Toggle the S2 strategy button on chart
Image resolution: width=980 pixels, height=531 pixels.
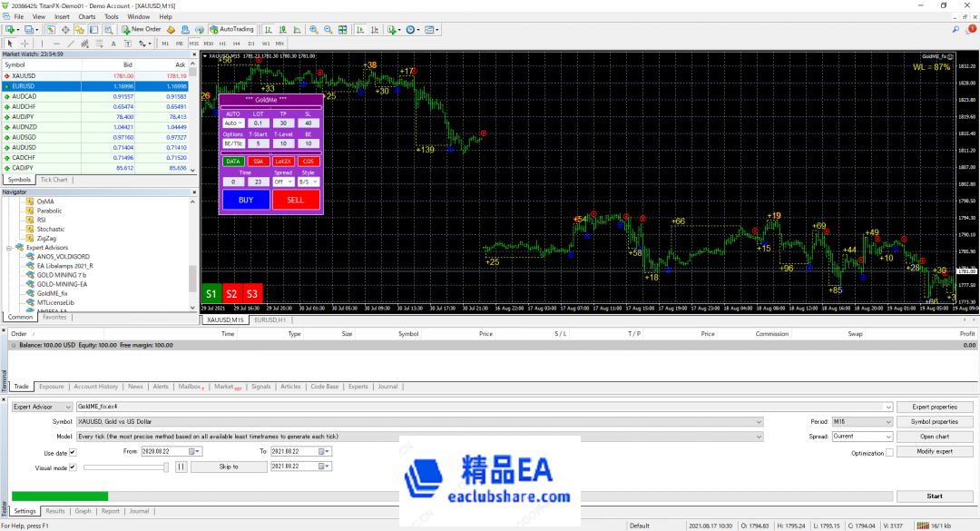click(x=232, y=293)
